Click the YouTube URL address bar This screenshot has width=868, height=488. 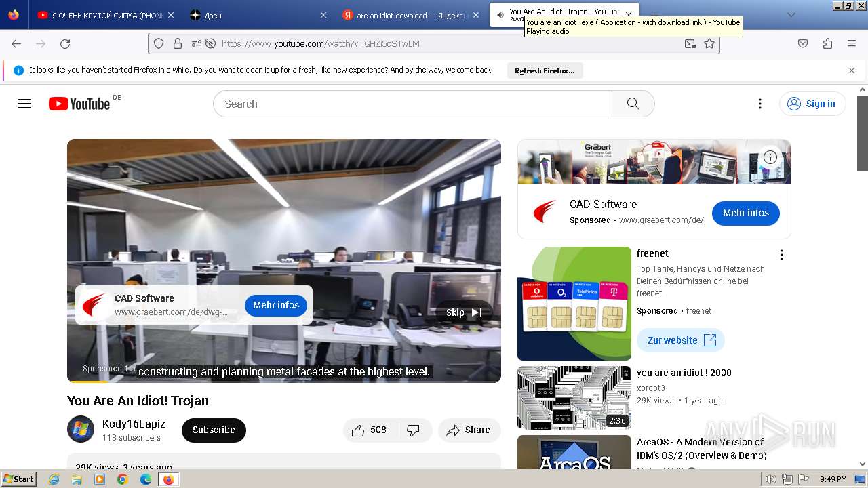pyautogui.click(x=434, y=43)
